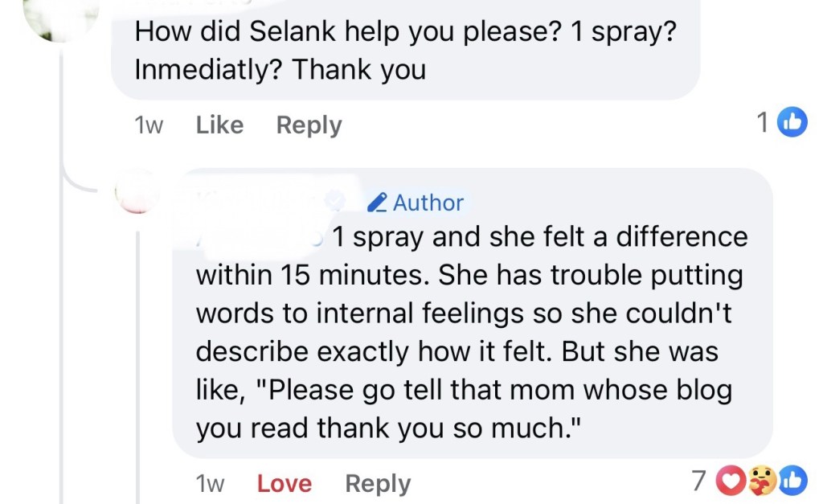View the reaction count of 1
The width and height of the screenshot is (823, 504).
764,123
